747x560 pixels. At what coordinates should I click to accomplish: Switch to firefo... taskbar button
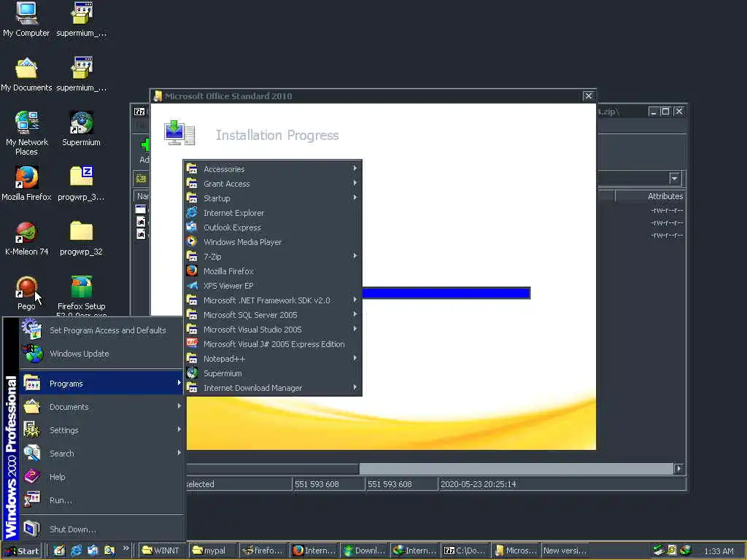click(263, 551)
